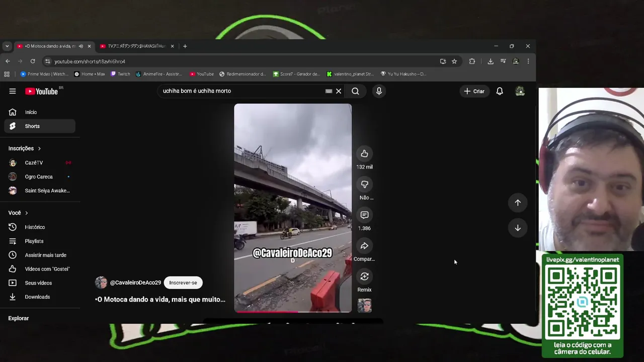This screenshot has width=644, height=362.
Task: Subscribe with the Inscrever-se button
Action: (183, 283)
